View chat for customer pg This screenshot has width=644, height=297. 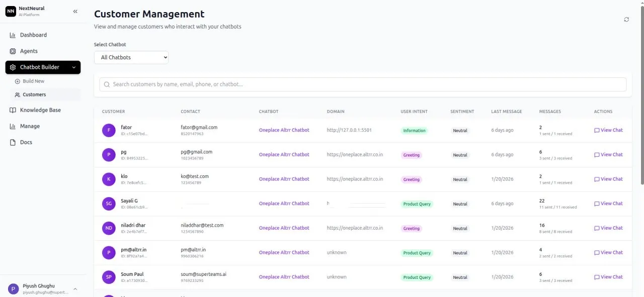click(x=608, y=155)
